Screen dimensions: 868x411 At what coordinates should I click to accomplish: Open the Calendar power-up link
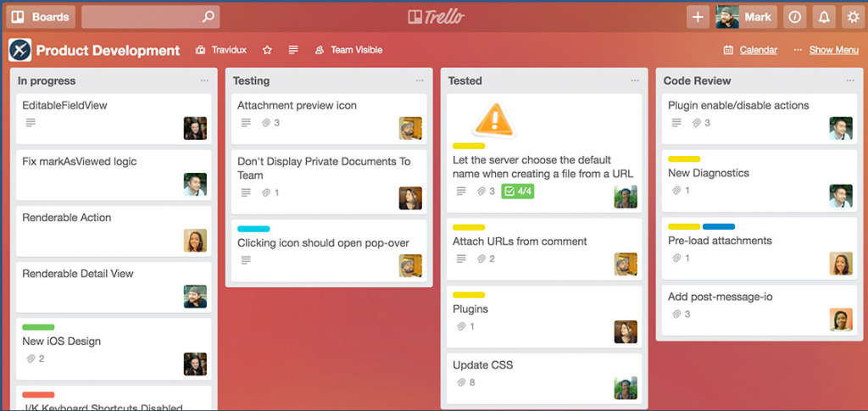751,50
